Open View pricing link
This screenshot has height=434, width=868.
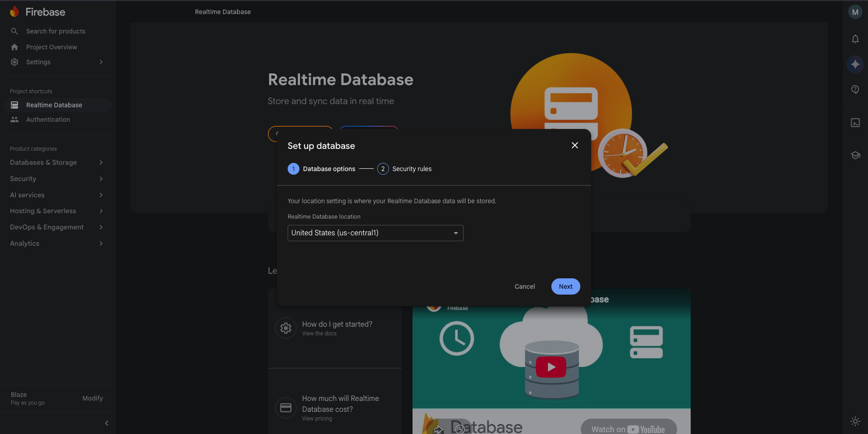coord(317,419)
